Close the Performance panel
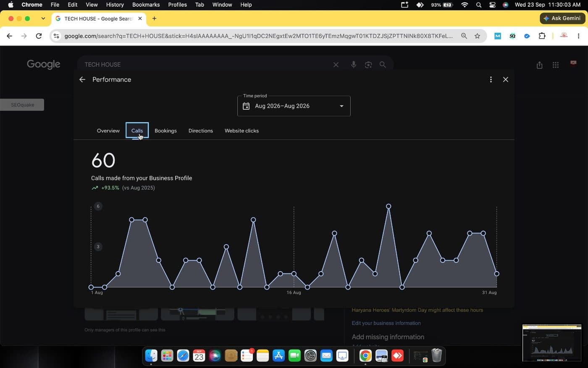This screenshot has width=588, height=368. pyautogui.click(x=506, y=79)
